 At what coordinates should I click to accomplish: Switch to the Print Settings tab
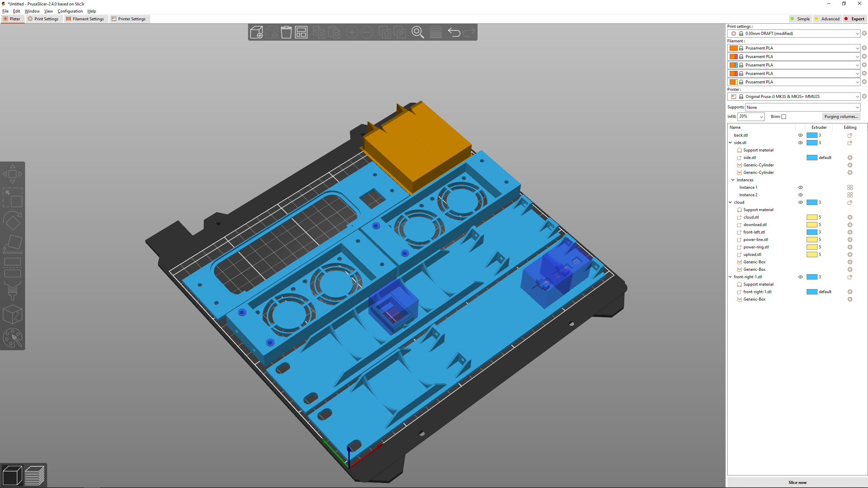click(44, 19)
